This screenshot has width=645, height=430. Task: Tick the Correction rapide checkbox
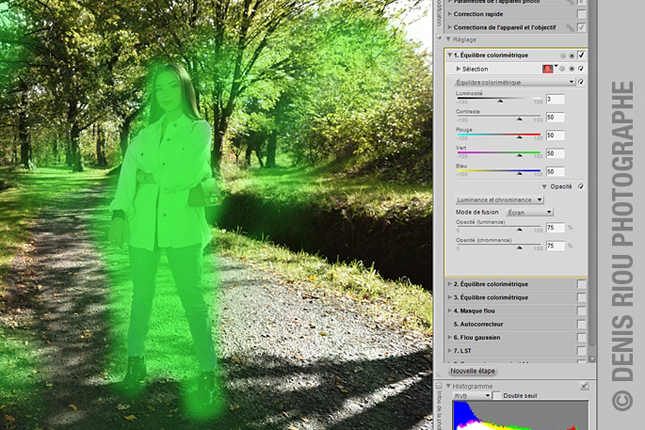[x=582, y=14]
